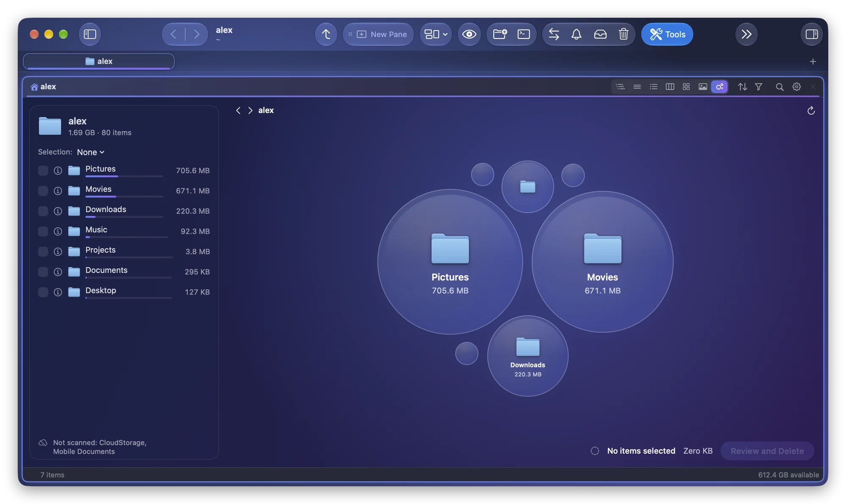This screenshot has height=504, width=846.
Task: Open terminal at current folder
Action: click(x=524, y=34)
